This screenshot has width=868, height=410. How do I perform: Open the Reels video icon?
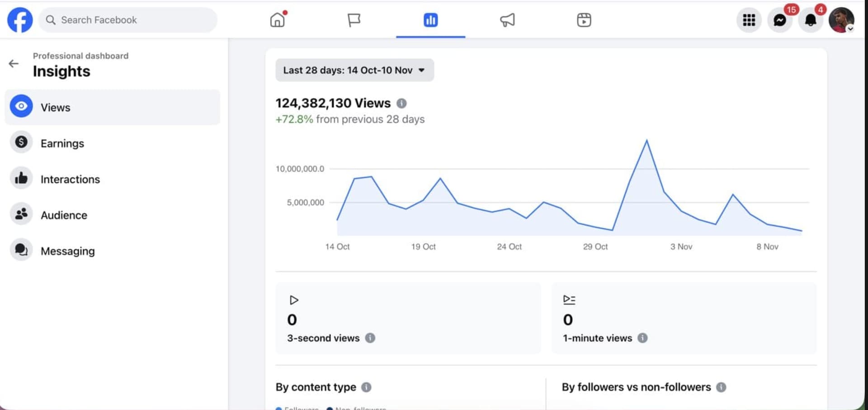584,20
